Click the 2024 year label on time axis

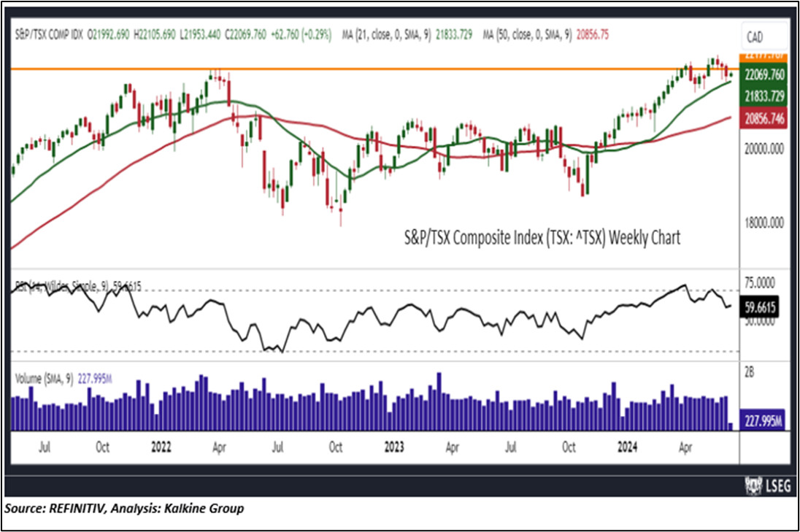click(x=627, y=447)
